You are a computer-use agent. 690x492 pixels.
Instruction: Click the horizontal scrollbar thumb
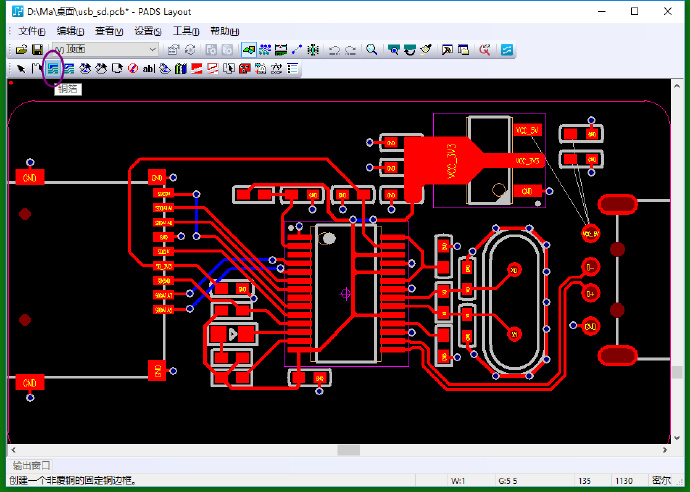(x=349, y=450)
